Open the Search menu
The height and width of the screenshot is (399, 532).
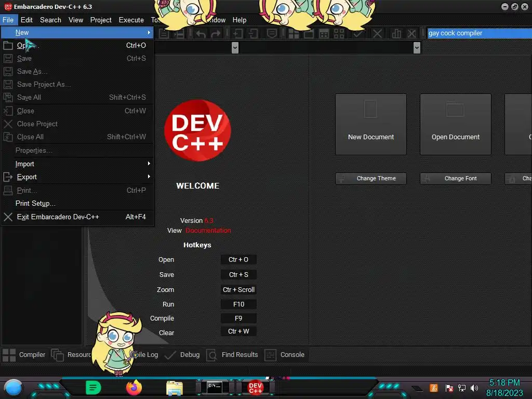[50, 20]
